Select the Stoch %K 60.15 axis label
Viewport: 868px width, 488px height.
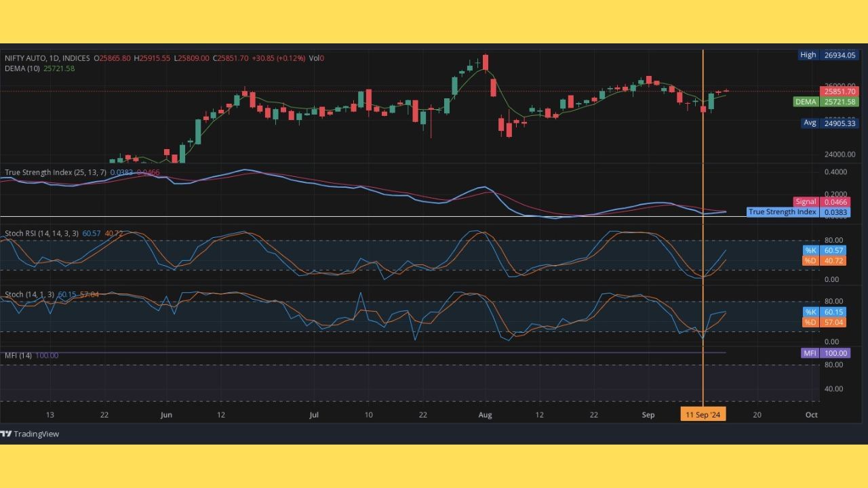point(825,312)
